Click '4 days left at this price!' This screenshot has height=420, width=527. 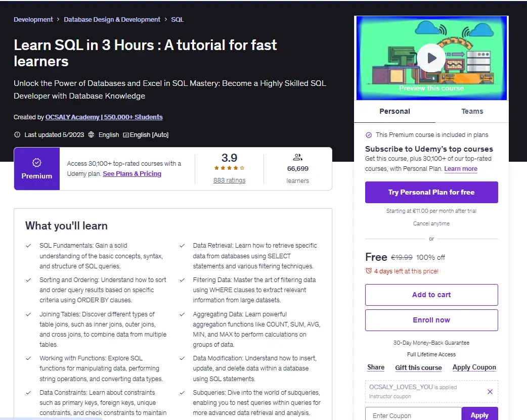click(x=406, y=271)
